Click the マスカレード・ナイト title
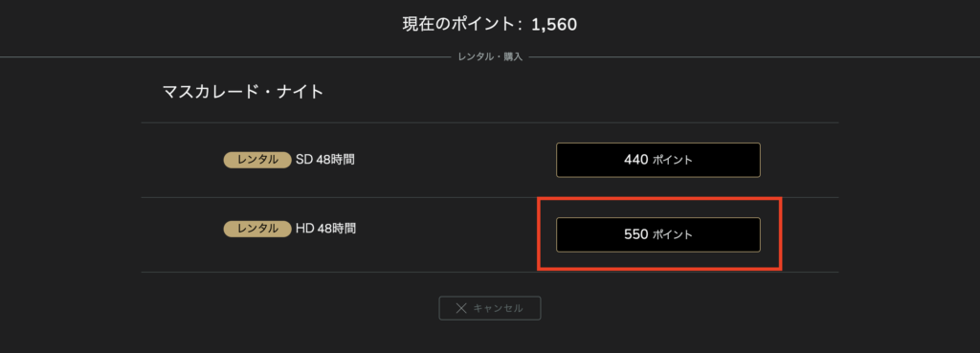This screenshot has height=353, width=980. coord(243,93)
